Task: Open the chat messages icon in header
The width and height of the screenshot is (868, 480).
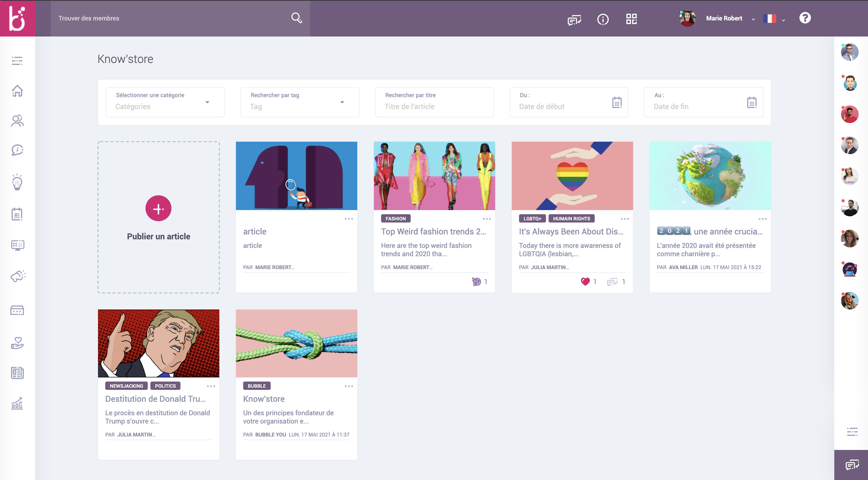Action: (574, 20)
